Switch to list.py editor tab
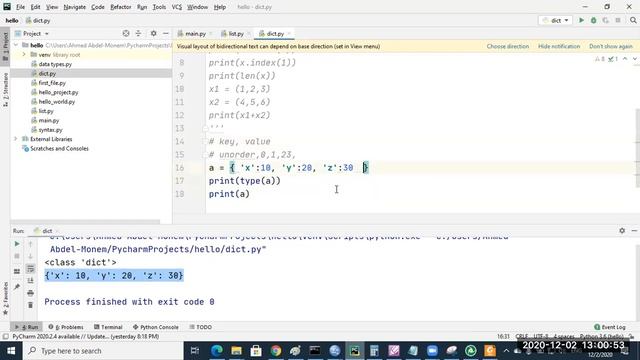This screenshot has height=360, width=640. (236, 33)
